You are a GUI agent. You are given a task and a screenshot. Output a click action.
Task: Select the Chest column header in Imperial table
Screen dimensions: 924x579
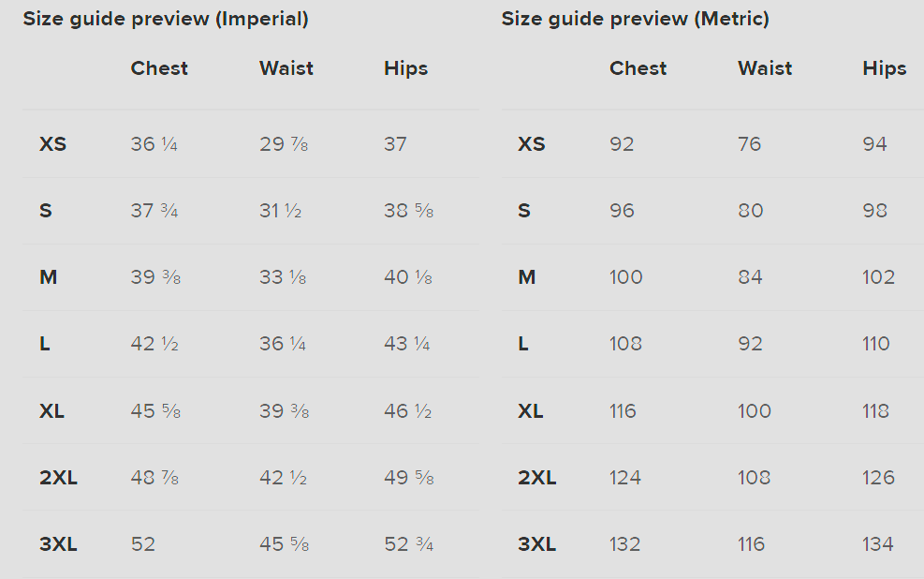tap(159, 68)
